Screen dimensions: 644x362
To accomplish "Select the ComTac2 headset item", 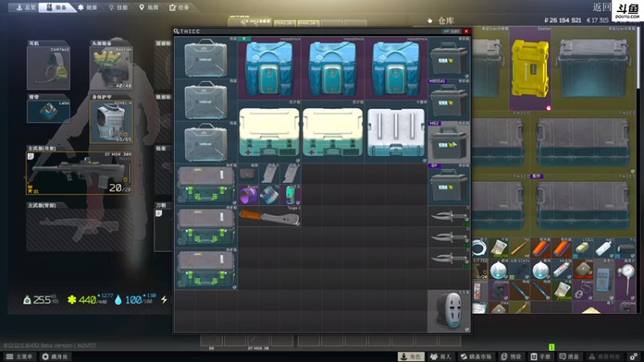I will [x=48, y=68].
